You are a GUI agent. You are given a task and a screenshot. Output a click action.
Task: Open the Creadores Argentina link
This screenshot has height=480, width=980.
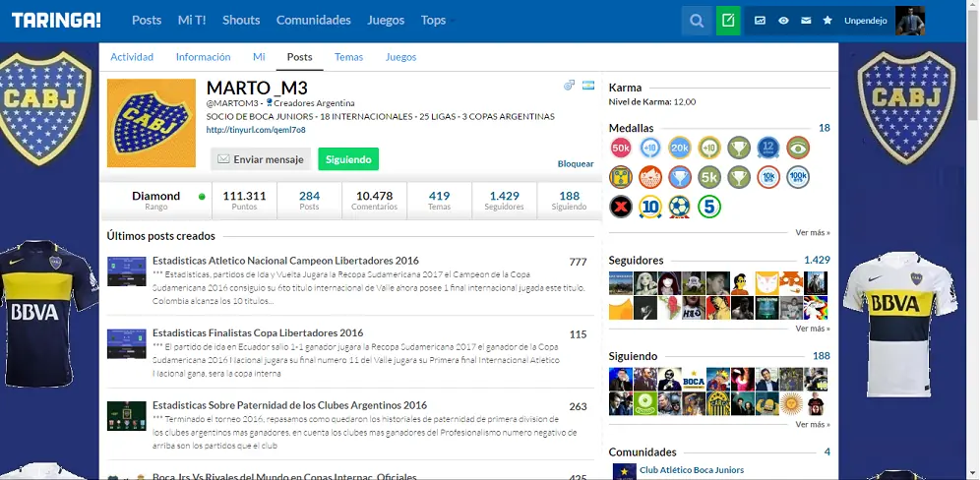pyautogui.click(x=314, y=103)
